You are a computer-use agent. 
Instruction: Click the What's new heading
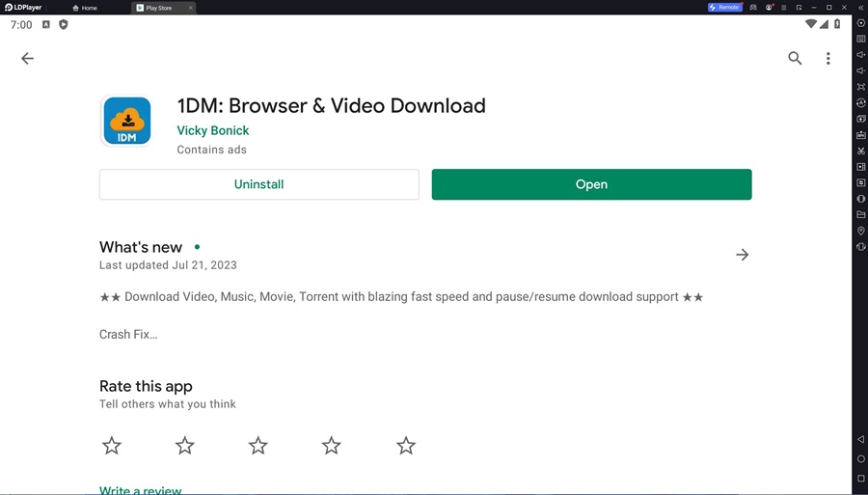pyautogui.click(x=141, y=247)
